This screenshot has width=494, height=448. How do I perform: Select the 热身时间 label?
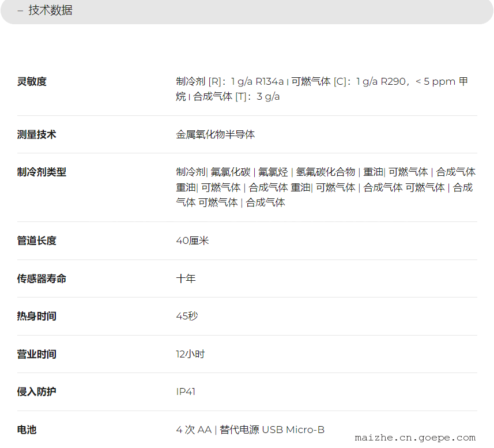[x=36, y=317]
